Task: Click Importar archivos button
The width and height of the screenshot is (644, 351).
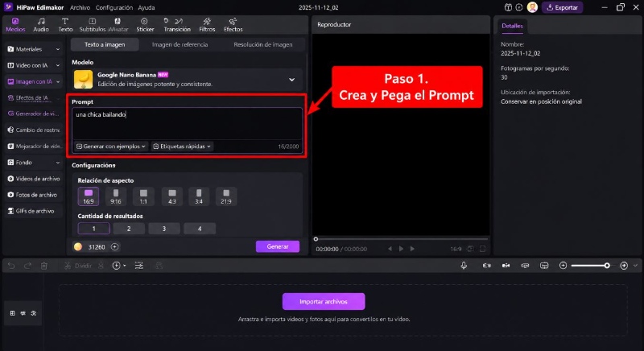Action: coord(324,301)
